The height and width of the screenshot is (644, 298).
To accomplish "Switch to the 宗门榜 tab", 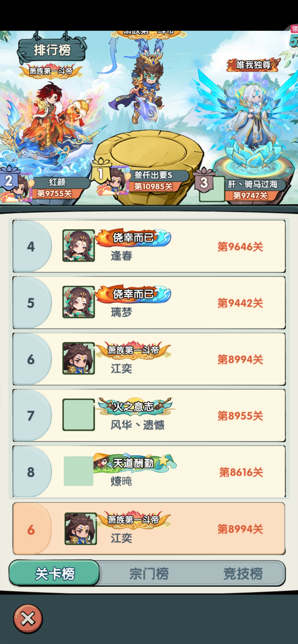I will pyautogui.click(x=149, y=573).
